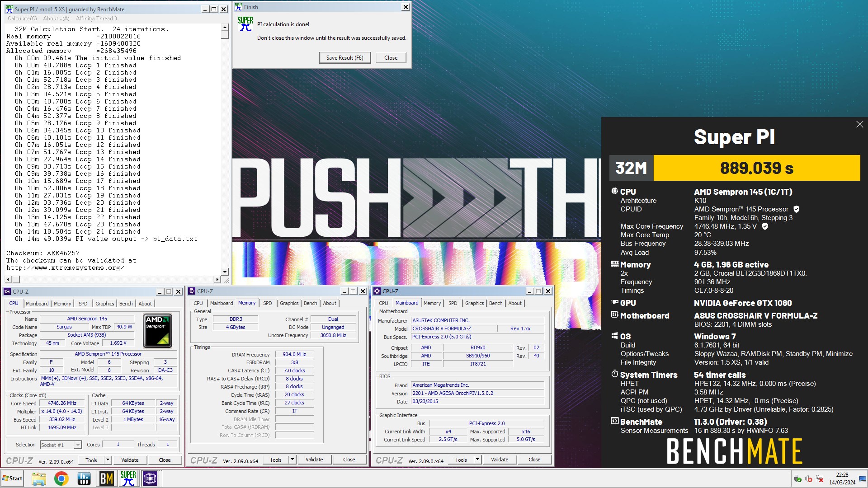Open Calculate(C) menu in Super PI
This screenshot has width=868, height=488.
pyautogui.click(x=22, y=19)
